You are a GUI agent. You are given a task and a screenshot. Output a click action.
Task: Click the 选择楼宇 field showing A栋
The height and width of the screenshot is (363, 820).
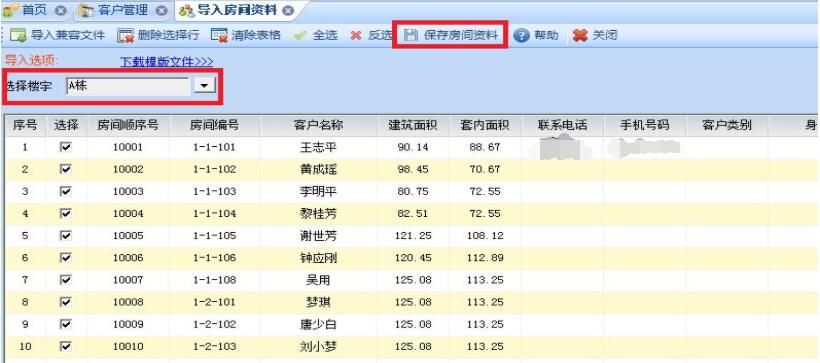128,86
